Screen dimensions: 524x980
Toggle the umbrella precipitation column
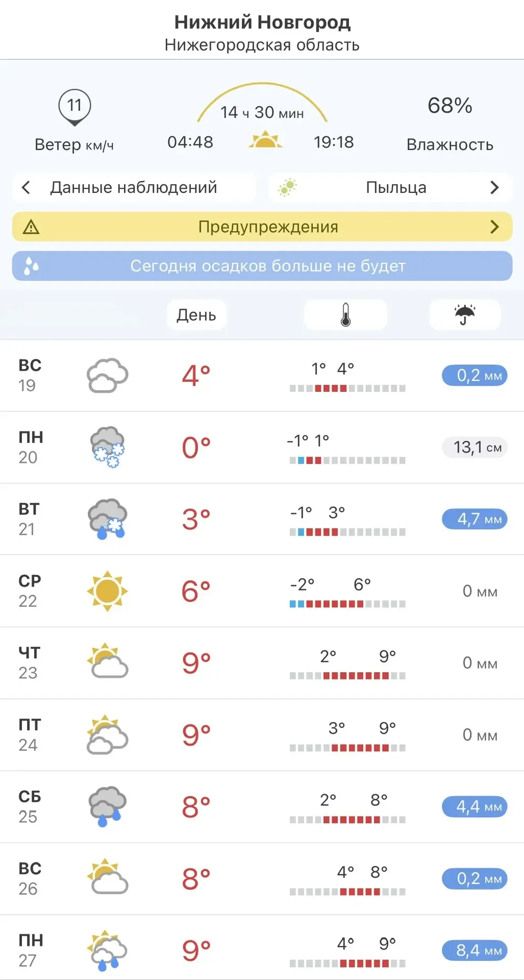(x=464, y=315)
